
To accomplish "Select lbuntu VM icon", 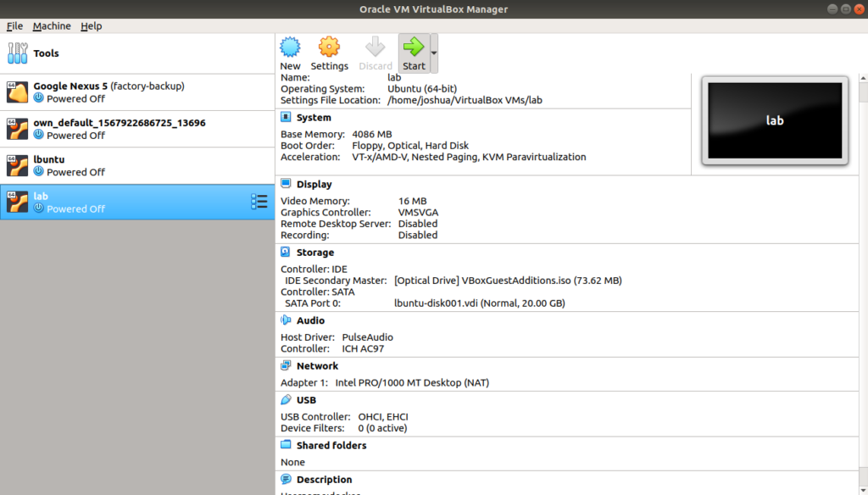I will coord(17,165).
